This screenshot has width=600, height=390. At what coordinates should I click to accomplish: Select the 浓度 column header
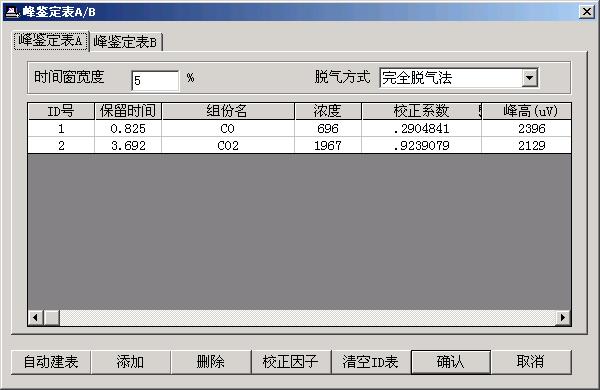pos(328,111)
